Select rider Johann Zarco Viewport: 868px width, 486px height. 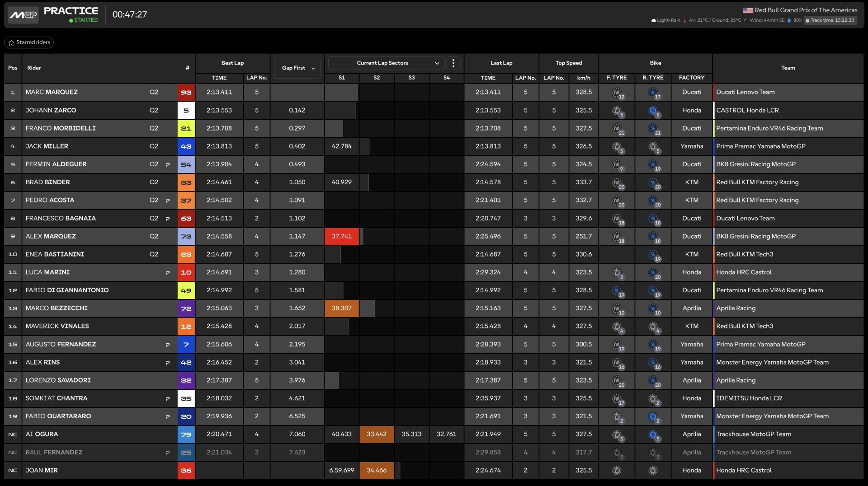point(51,110)
